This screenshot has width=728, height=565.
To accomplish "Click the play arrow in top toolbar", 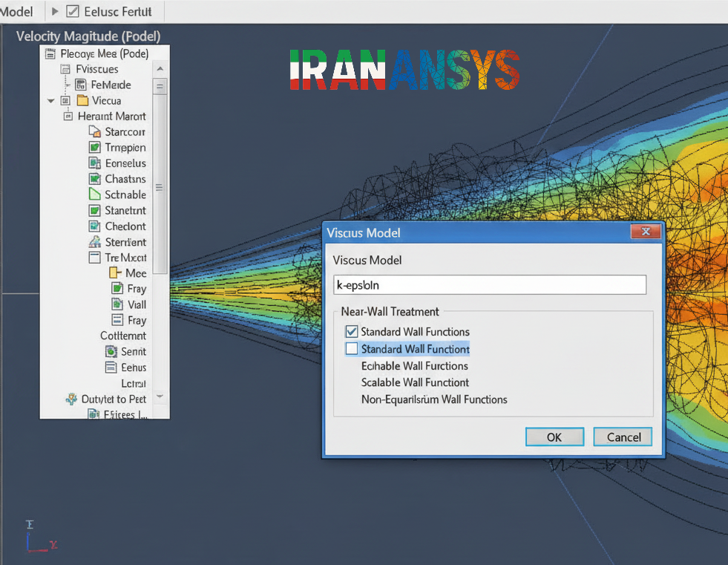I will [x=55, y=12].
